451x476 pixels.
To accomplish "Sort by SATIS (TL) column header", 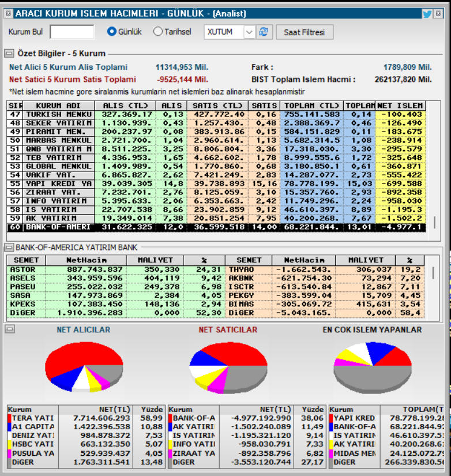I will (217, 106).
